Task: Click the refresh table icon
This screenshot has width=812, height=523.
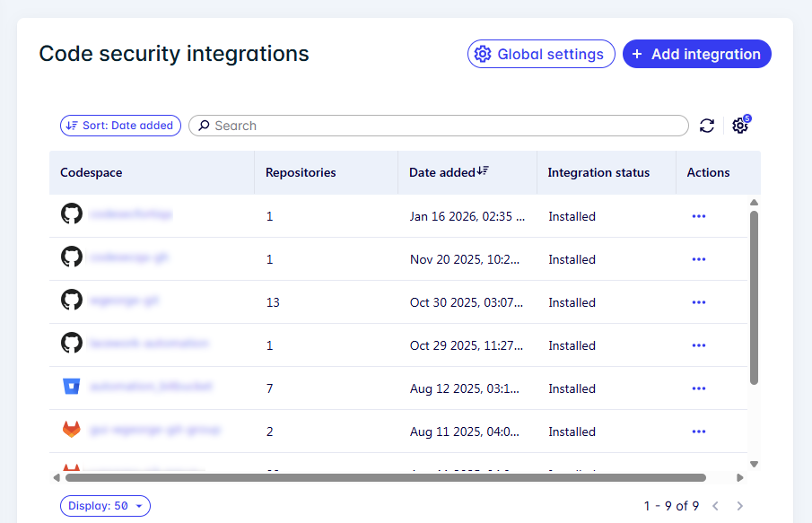Action: (707, 126)
